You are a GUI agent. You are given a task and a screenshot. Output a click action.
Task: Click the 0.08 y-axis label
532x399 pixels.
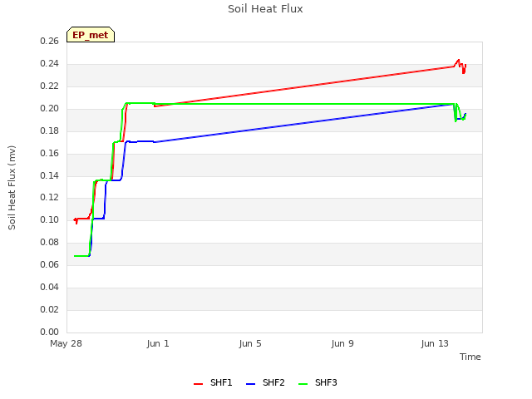click(50, 242)
